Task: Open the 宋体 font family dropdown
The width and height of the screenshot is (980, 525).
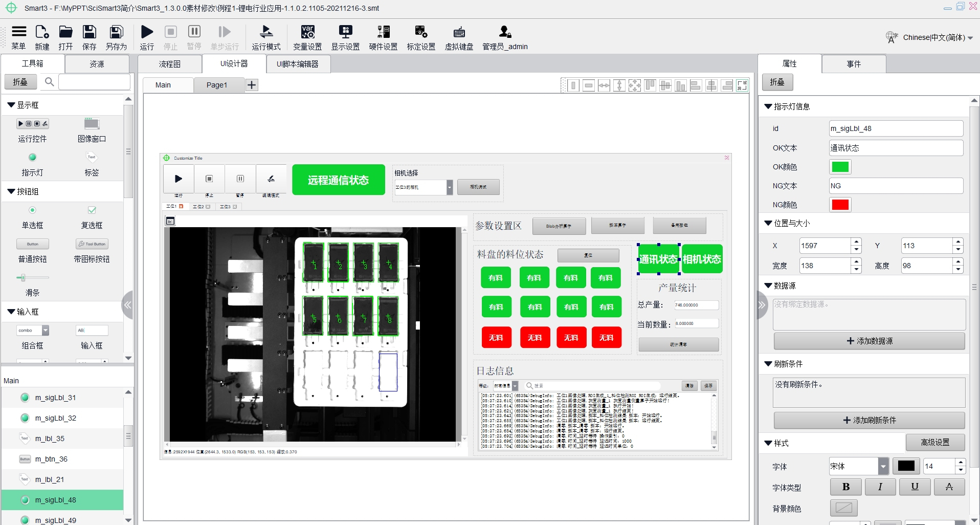Action: point(883,466)
